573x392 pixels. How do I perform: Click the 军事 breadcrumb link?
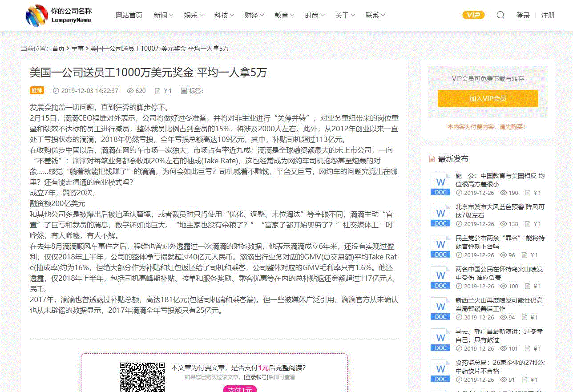tap(77, 48)
